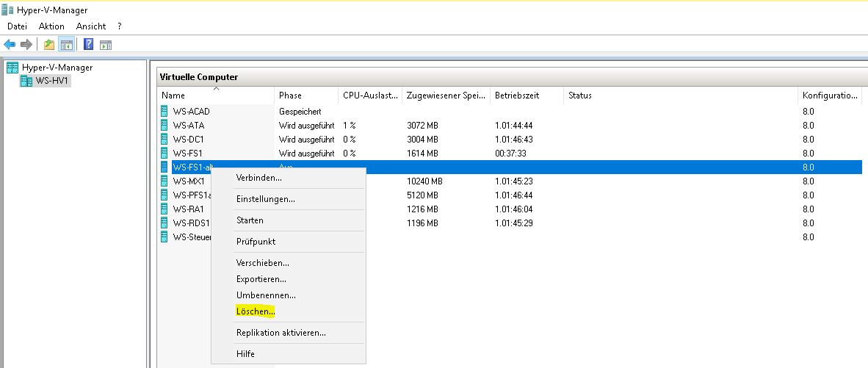
Task: Sort by CPU-Auslastung column header
Action: tap(370, 95)
